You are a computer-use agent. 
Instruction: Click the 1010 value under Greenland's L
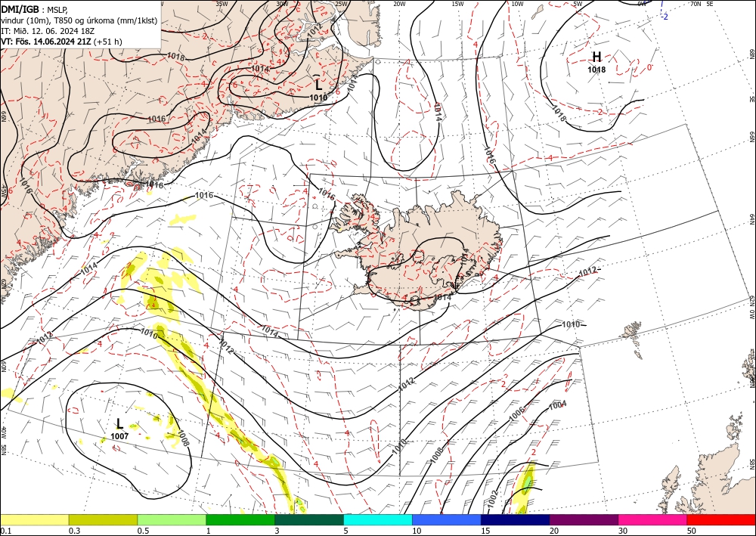pos(318,98)
